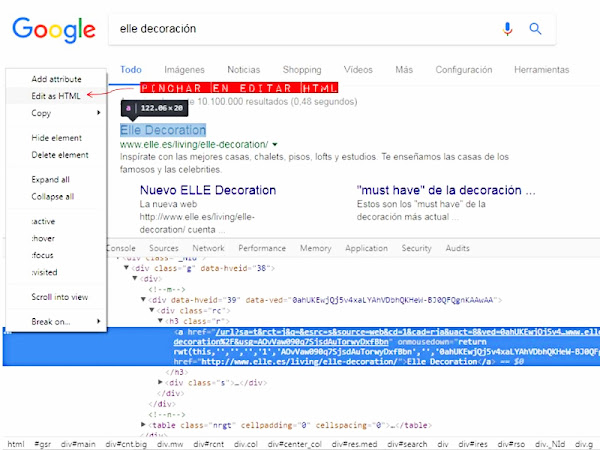Click the Google logo
This screenshot has height=450, width=600.
point(54,30)
